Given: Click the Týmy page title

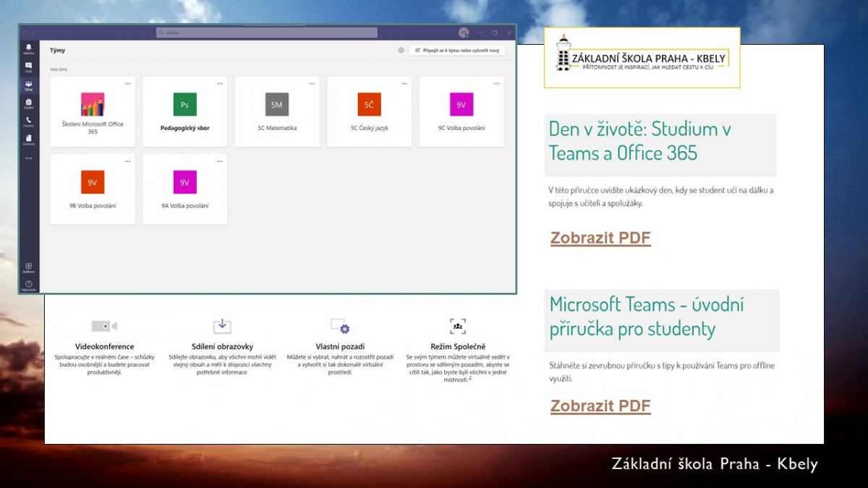Looking at the screenshot, I should pyautogui.click(x=58, y=51).
